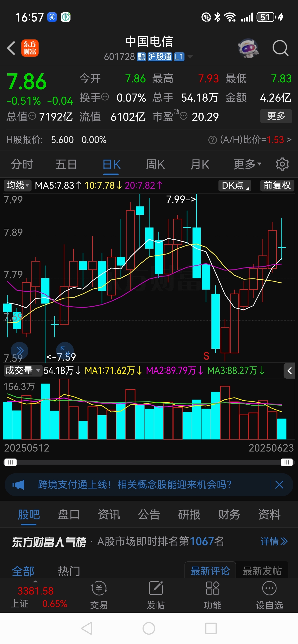The height and width of the screenshot is (644, 298).
Task: Collapse volume panel with left chevron
Action: (x=289, y=371)
